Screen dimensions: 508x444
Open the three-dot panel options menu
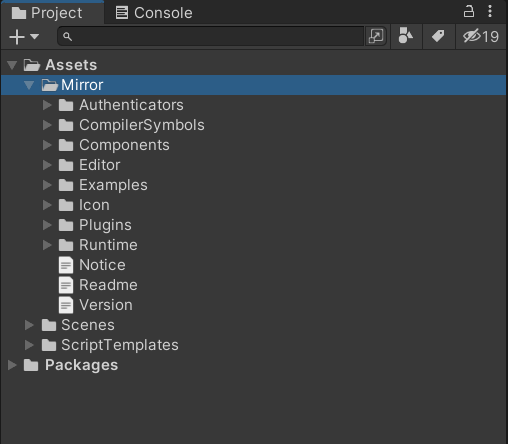click(490, 11)
